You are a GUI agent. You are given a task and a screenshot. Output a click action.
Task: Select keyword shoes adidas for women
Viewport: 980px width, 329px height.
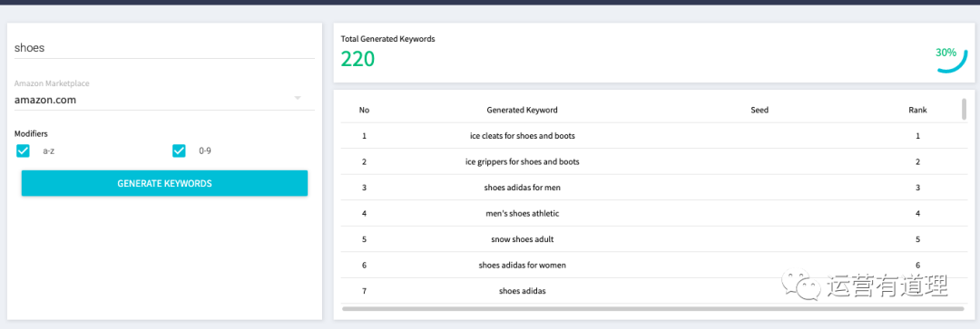click(523, 266)
